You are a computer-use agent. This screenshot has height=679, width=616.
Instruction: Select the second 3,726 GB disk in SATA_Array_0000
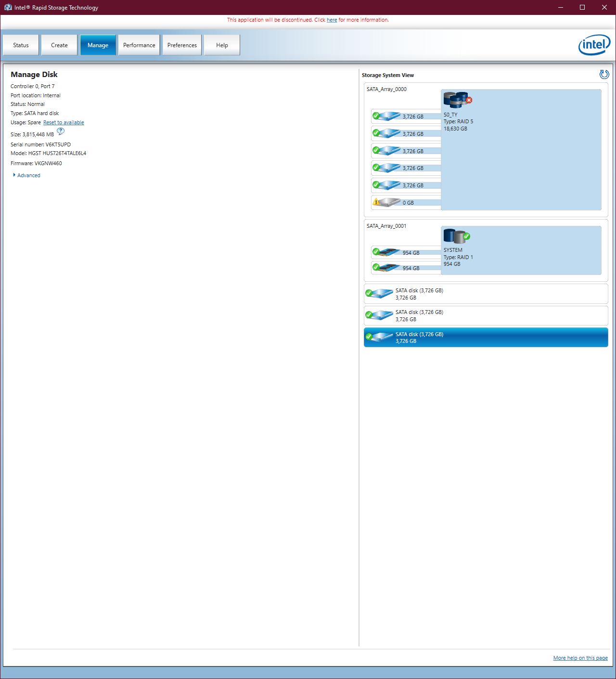406,134
